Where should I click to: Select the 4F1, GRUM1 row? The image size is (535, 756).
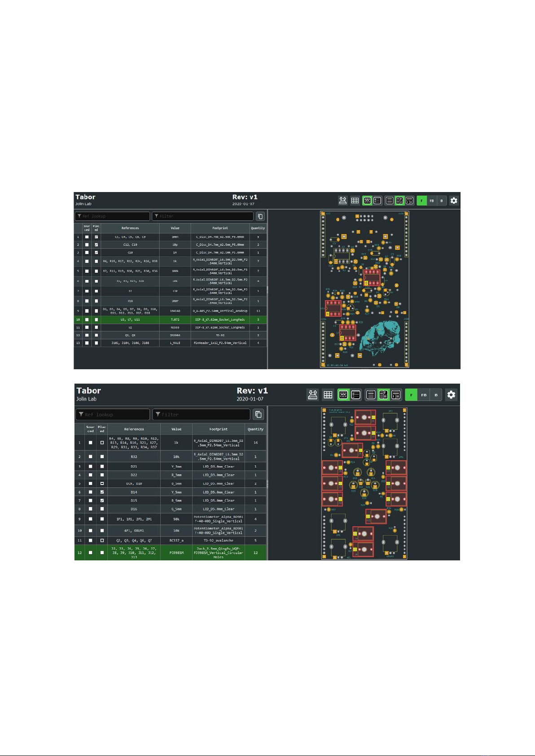(x=171, y=531)
